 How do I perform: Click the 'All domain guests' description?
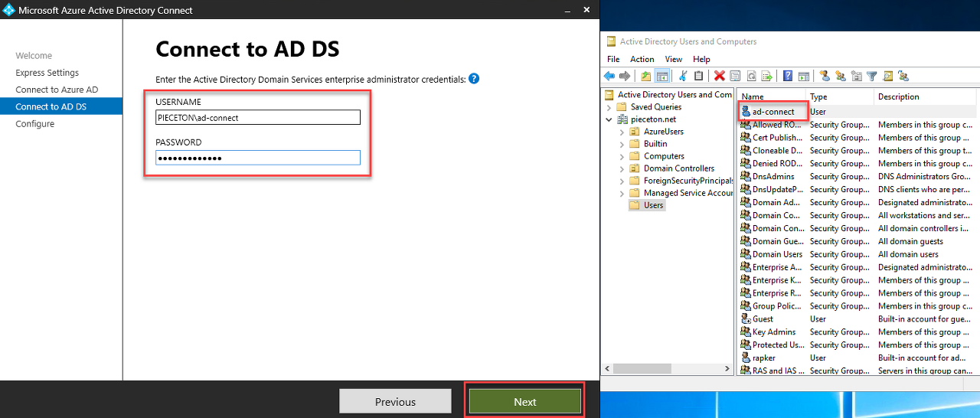tap(910, 241)
